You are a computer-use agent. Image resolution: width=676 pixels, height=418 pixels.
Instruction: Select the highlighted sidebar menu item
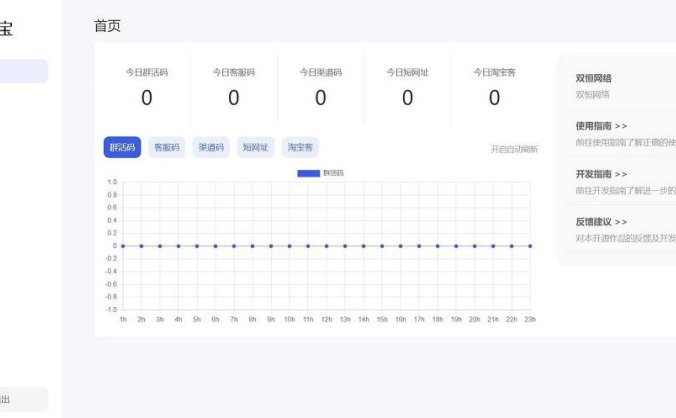point(23,71)
